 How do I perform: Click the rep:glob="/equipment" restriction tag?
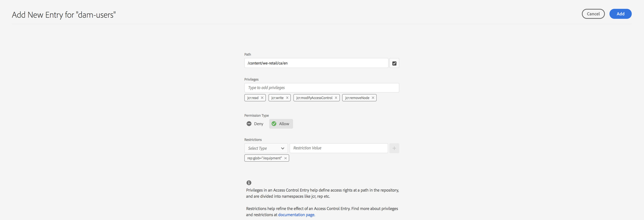[x=264, y=158]
